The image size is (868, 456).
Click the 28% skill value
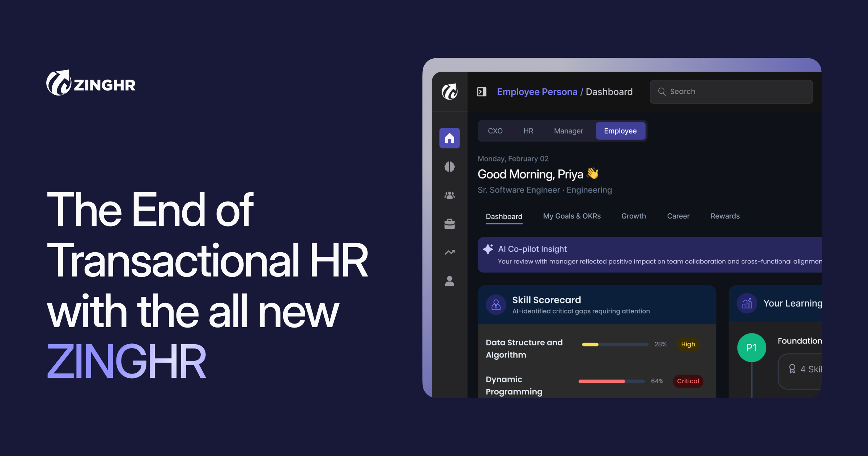pos(660,344)
